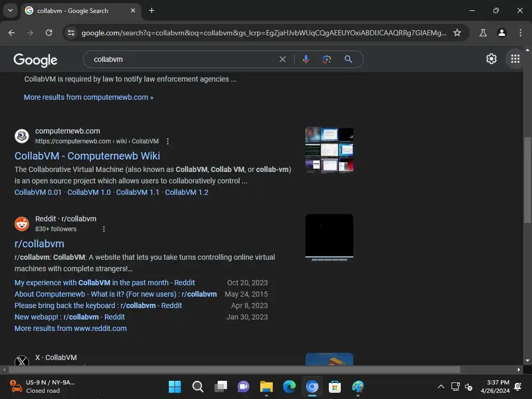The width and height of the screenshot is (532, 399).
Task: Open Task View on taskbar
Action: (220, 387)
